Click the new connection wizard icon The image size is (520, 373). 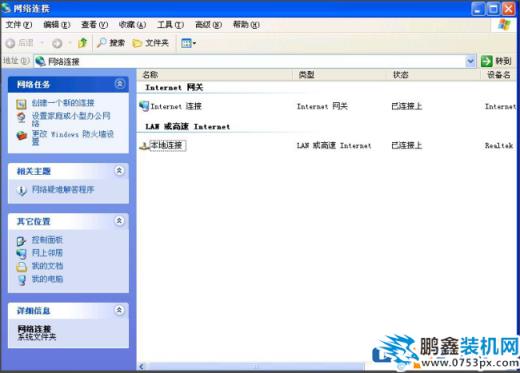[21, 104]
